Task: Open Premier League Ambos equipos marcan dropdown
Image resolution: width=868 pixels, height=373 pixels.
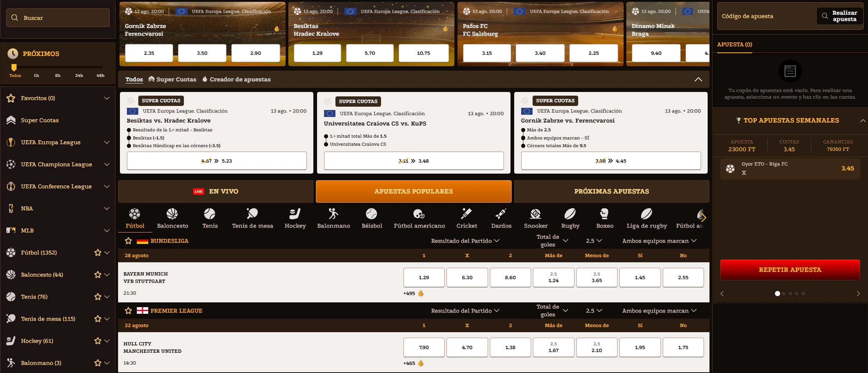Action: pos(659,311)
